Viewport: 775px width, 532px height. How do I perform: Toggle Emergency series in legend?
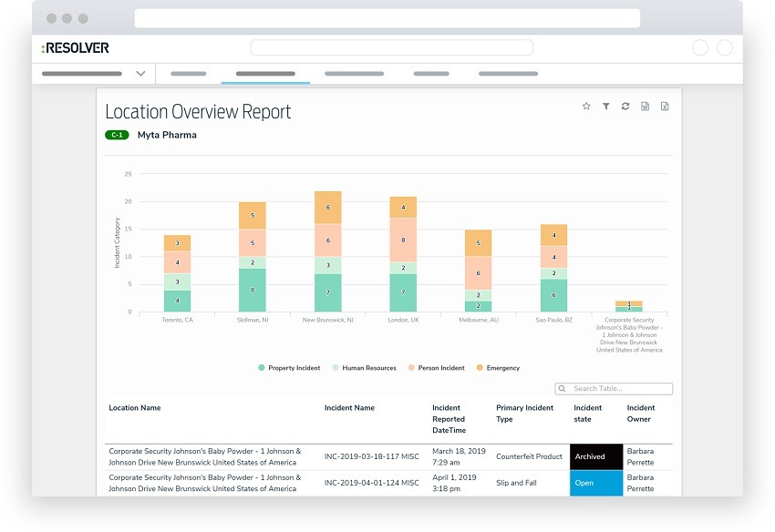(x=497, y=368)
